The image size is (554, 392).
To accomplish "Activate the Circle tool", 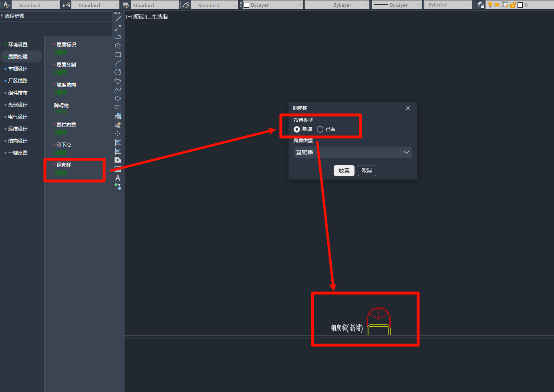I will [x=118, y=72].
